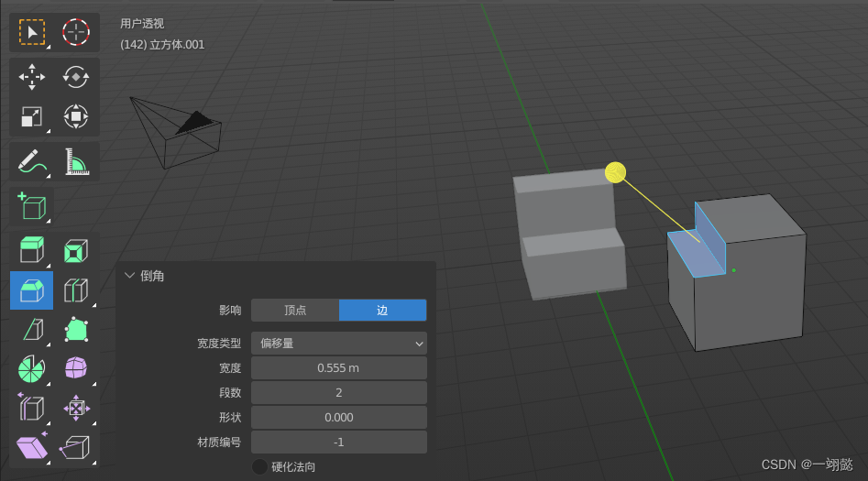Click the (142) 立方体.001 object label

[162, 44]
